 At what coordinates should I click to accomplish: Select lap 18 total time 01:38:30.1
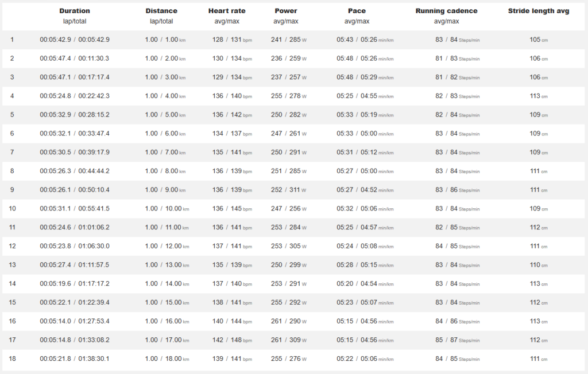point(94,359)
